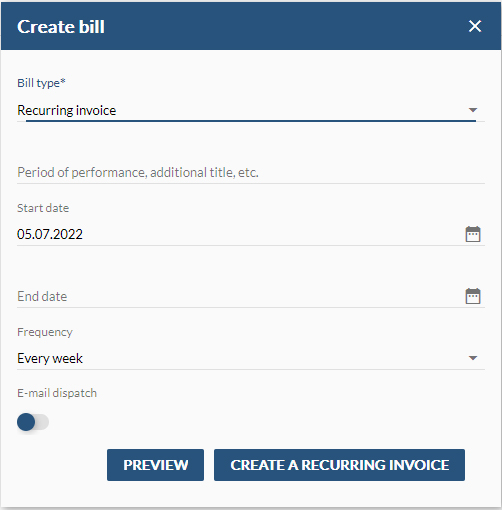Viewport: 502px width, 510px height.
Task: Edit the 05.07.2022 start date value
Action: tap(50, 234)
